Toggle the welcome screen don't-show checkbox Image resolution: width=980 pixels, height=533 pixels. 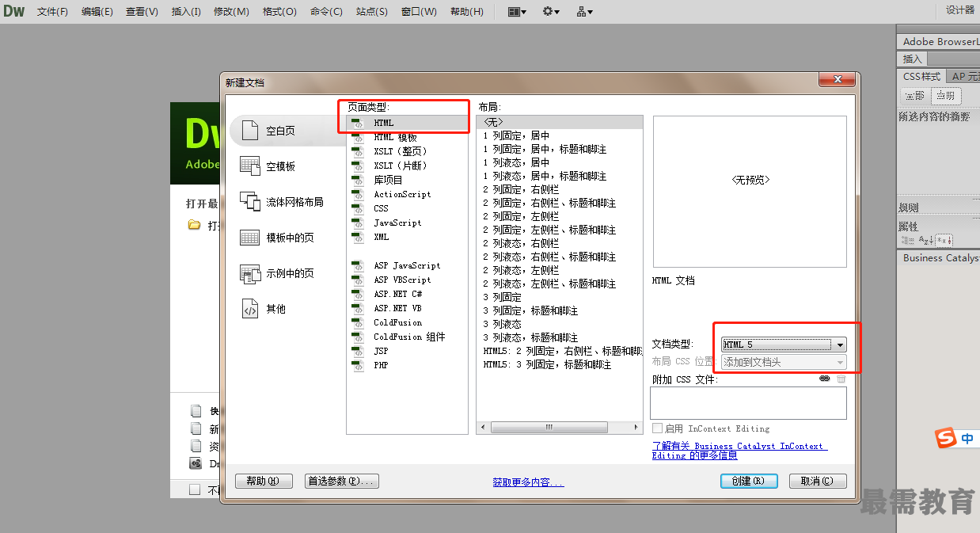coord(195,490)
